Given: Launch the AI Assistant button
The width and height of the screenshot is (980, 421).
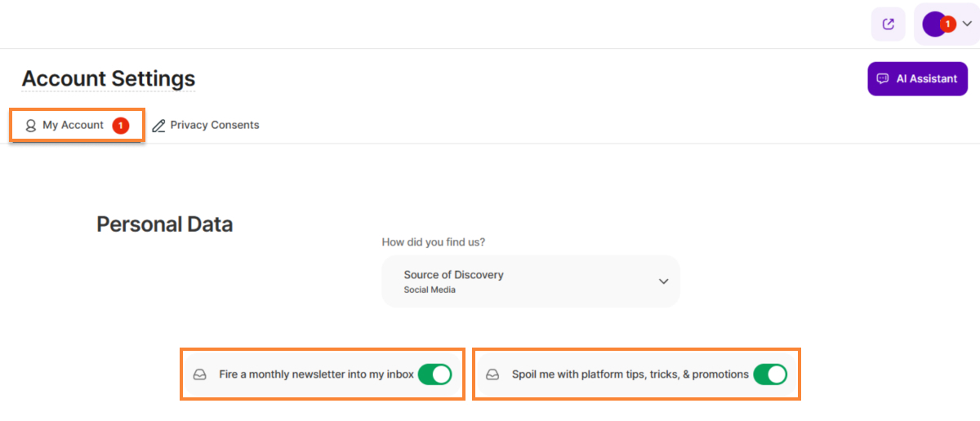Looking at the screenshot, I should [x=917, y=79].
